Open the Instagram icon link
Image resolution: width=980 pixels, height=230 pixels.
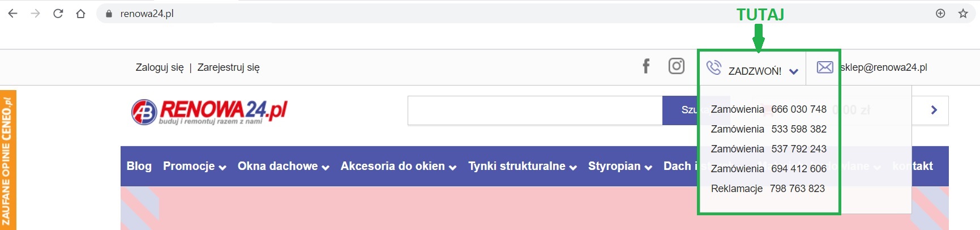tap(677, 66)
